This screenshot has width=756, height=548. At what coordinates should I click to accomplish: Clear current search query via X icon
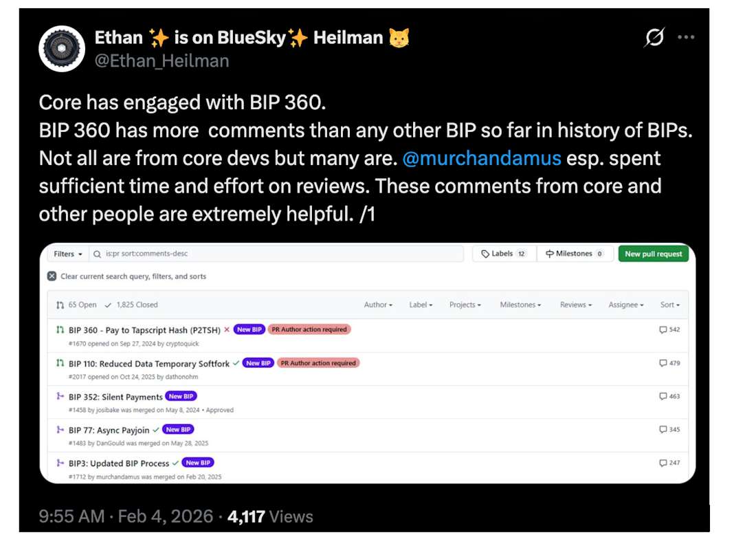52,276
